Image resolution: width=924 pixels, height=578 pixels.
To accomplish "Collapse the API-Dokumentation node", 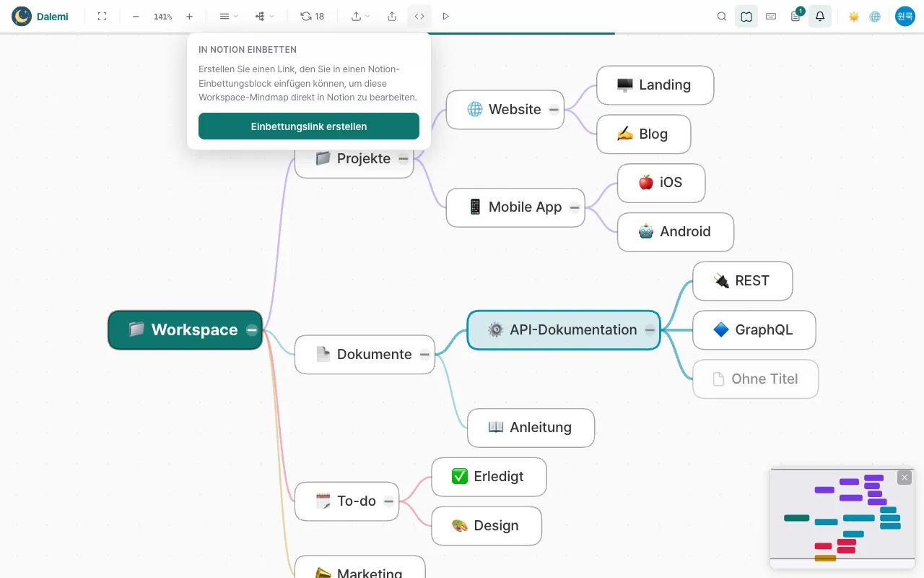I will [650, 329].
